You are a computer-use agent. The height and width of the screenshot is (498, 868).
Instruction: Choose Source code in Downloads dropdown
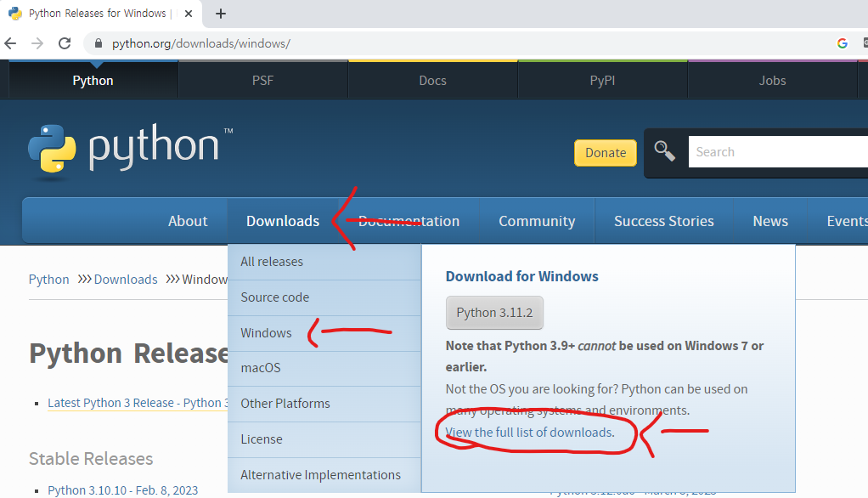click(x=324, y=297)
